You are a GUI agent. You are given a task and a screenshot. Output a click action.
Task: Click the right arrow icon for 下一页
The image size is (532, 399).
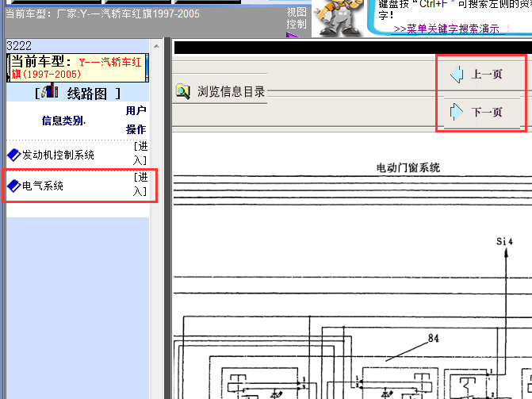coord(457,112)
